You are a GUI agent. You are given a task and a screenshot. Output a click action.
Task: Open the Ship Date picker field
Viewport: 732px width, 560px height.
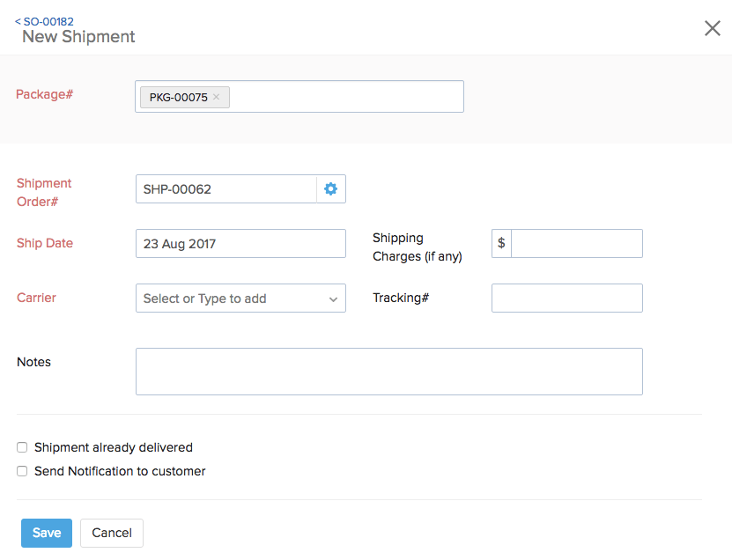tap(240, 244)
